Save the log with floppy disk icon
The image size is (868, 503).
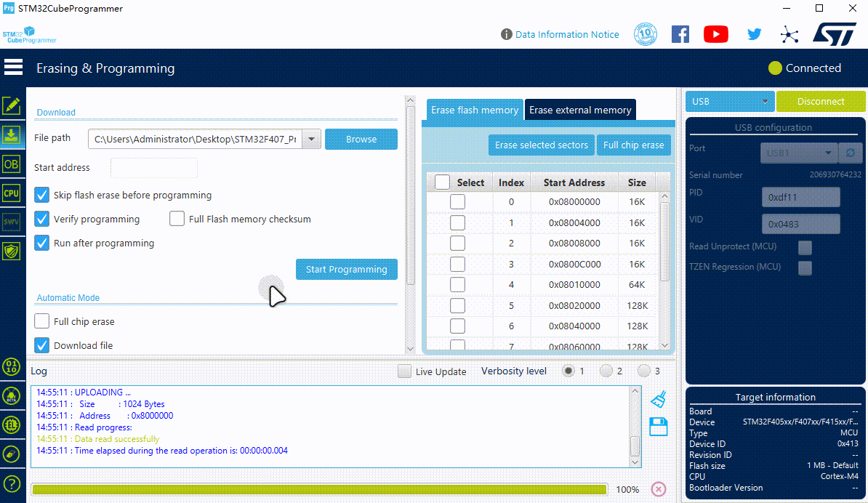(x=659, y=427)
